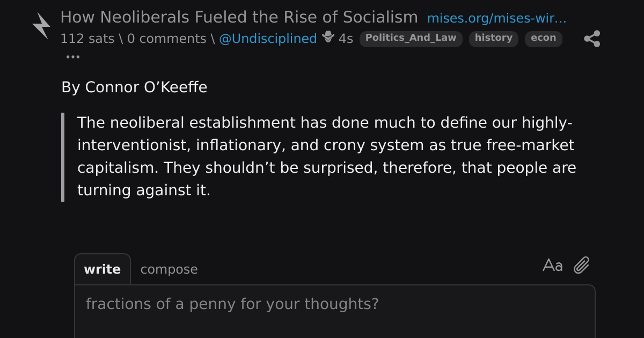
Task: Expand the three-dots post options menu
Action: click(x=72, y=57)
